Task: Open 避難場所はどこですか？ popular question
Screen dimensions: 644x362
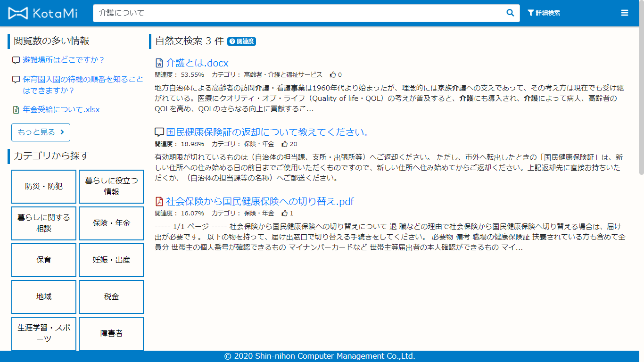Action: click(x=64, y=60)
